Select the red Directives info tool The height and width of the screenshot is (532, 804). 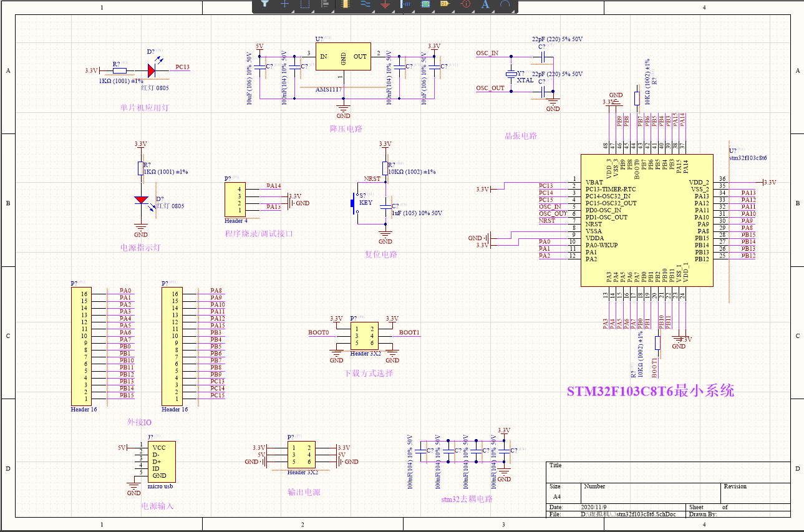point(465,4)
